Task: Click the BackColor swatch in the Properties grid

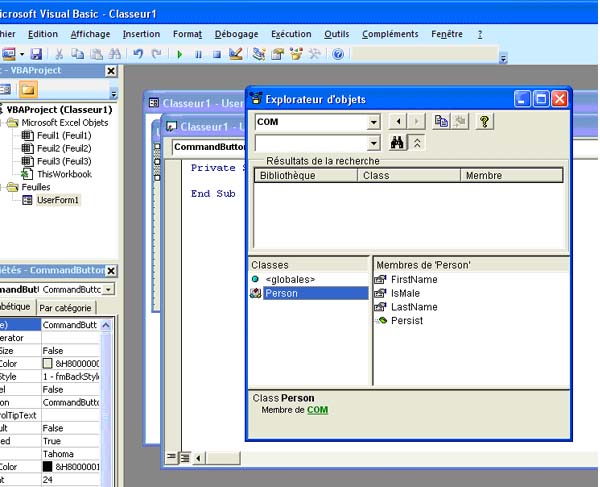Action: coord(47,363)
